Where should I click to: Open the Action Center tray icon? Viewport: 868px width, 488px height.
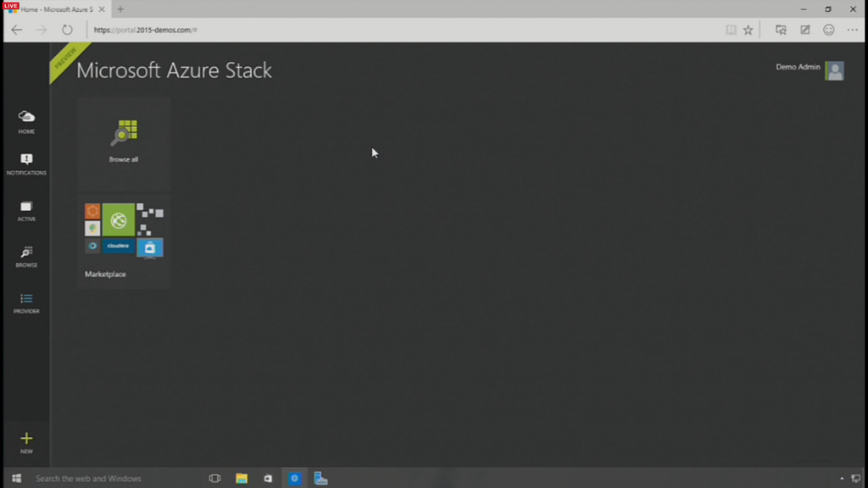(856, 478)
